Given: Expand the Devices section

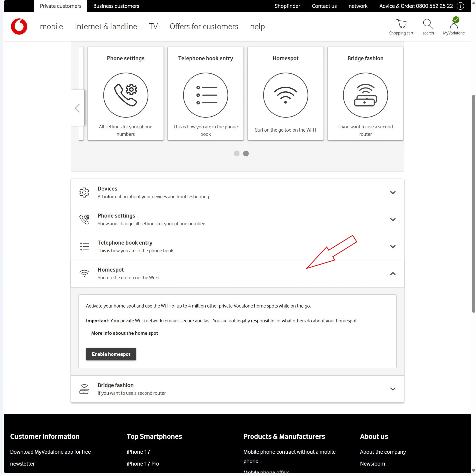Looking at the screenshot, I should (393, 192).
